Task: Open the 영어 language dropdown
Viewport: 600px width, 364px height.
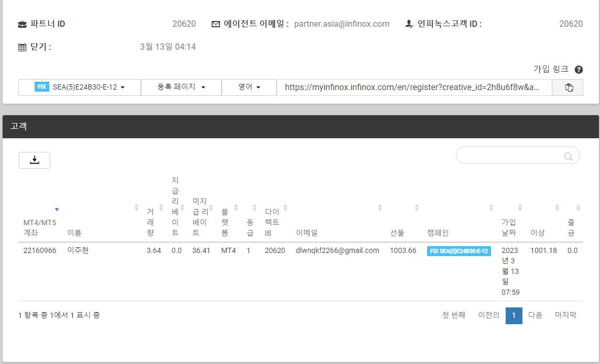Action: pyautogui.click(x=249, y=87)
